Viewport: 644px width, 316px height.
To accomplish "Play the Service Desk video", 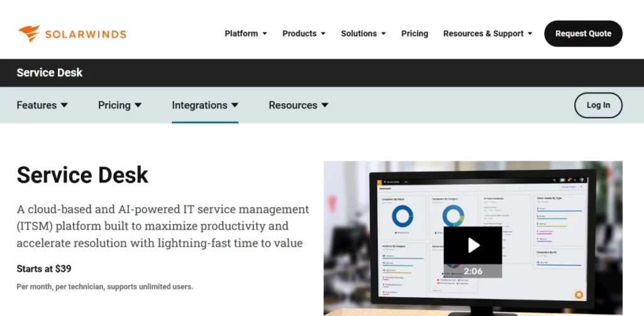I will click(x=473, y=245).
